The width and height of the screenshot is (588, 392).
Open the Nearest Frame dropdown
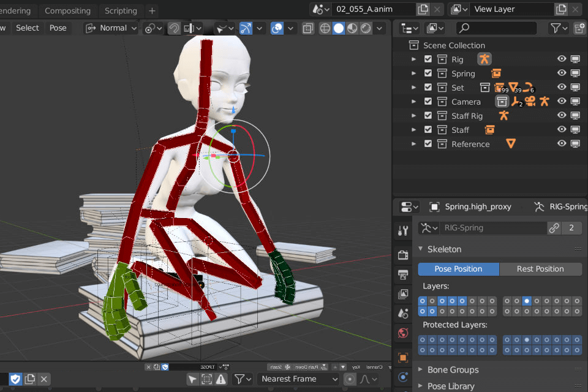pyautogui.click(x=300, y=379)
